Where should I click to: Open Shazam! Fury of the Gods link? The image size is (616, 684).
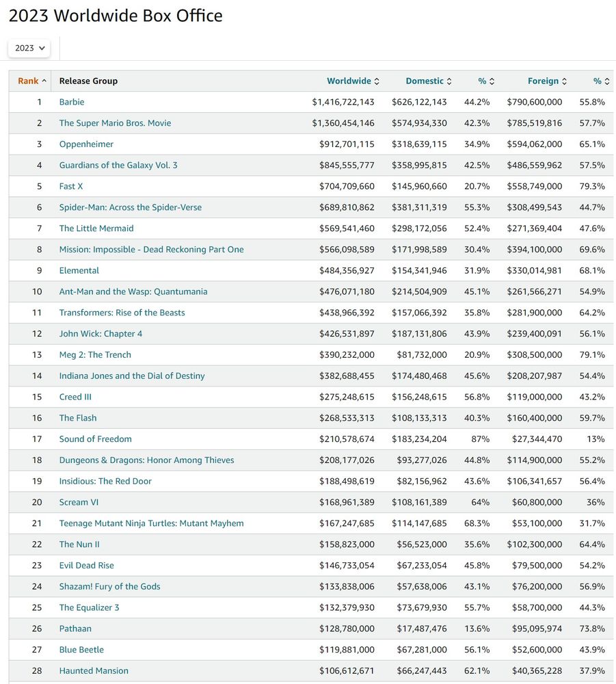click(110, 587)
